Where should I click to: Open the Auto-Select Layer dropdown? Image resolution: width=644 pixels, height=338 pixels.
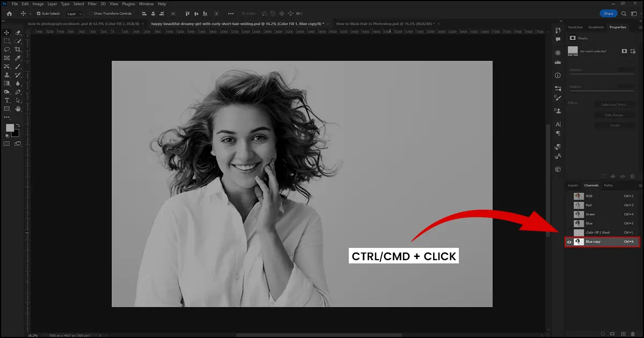[x=74, y=13]
